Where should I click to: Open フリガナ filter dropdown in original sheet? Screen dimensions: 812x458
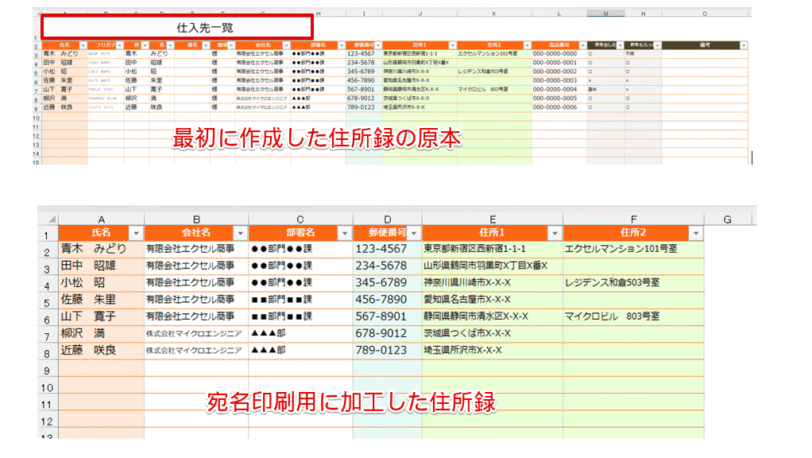120,46
